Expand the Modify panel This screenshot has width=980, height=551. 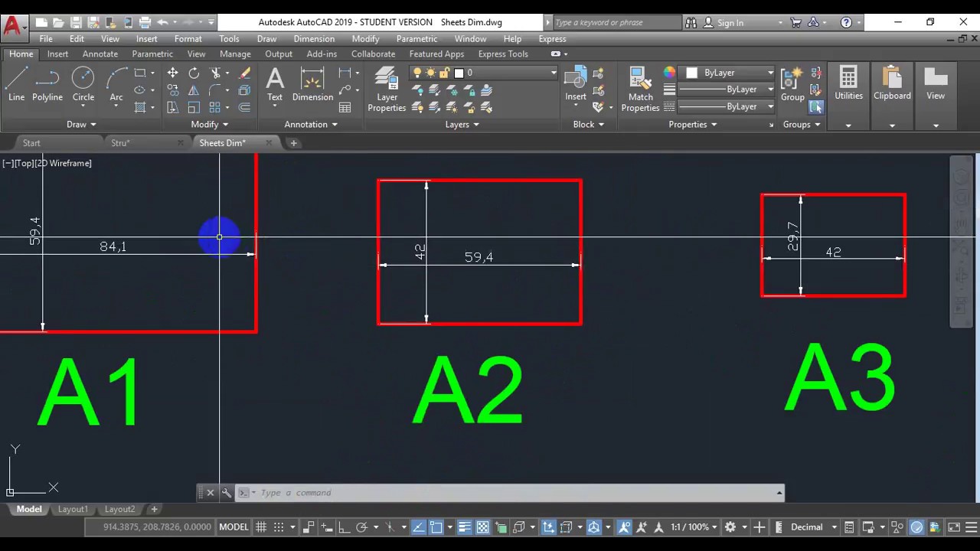click(x=209, y=124)
